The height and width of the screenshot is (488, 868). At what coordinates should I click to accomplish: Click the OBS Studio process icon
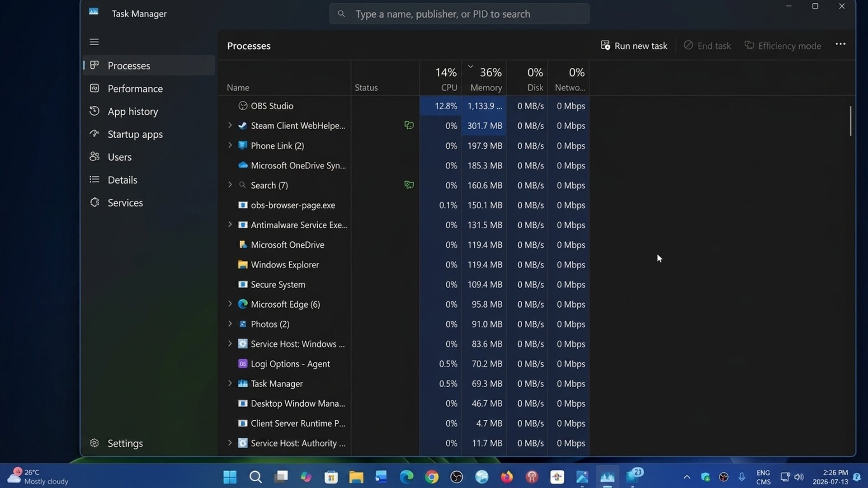[243, 106]
